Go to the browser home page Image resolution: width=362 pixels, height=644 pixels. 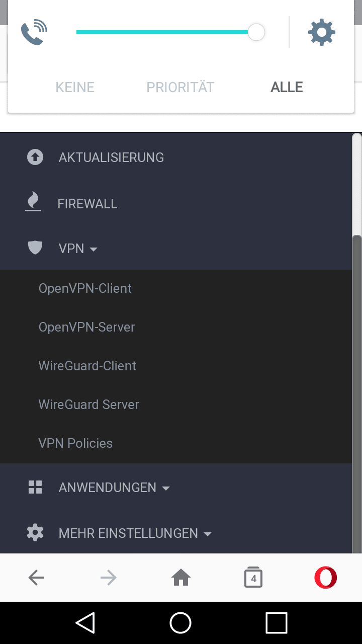(x=181, y=578)
